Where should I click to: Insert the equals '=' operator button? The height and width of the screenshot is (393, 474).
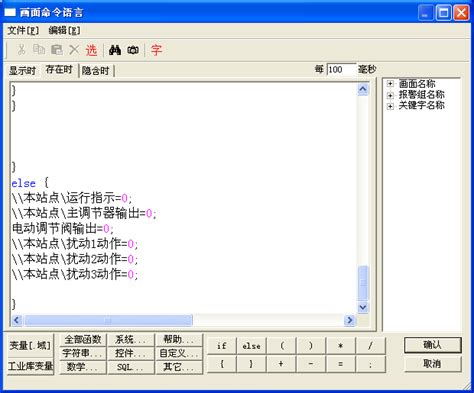pyautogui.click(x=340, y=364)
